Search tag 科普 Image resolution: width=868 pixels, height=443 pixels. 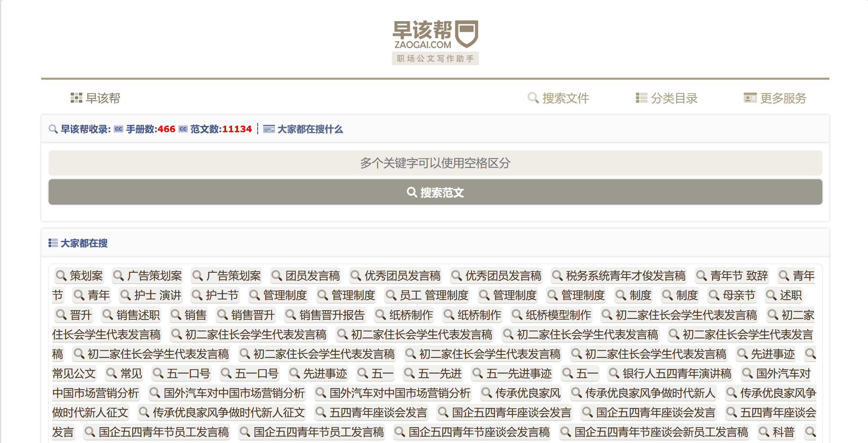777,432
